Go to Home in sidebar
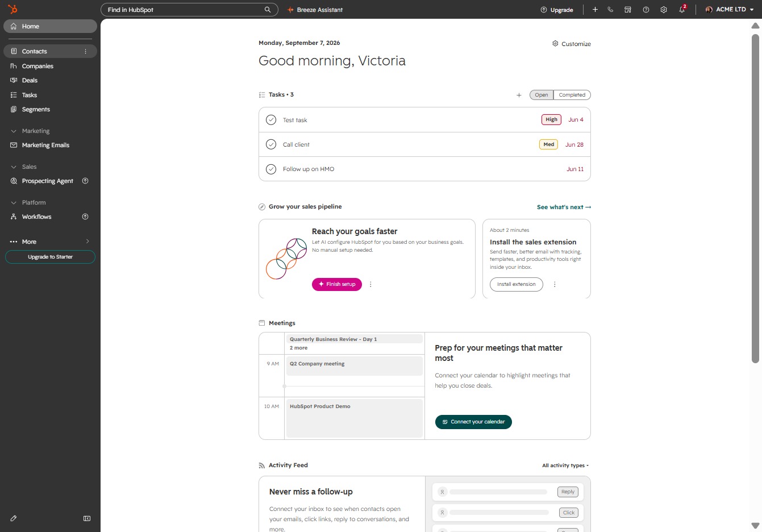The width and height of the screenshot is (762, 532). pos(50,26)
